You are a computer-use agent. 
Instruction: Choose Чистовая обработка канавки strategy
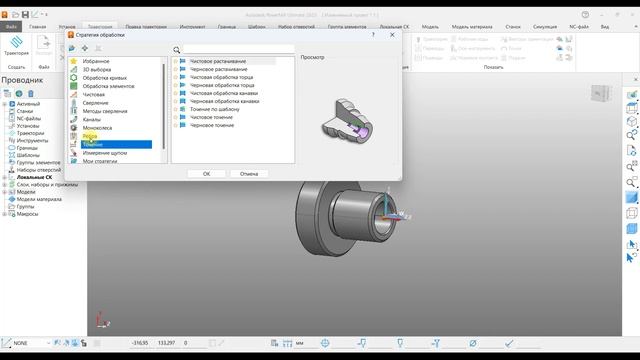(224, 93)
